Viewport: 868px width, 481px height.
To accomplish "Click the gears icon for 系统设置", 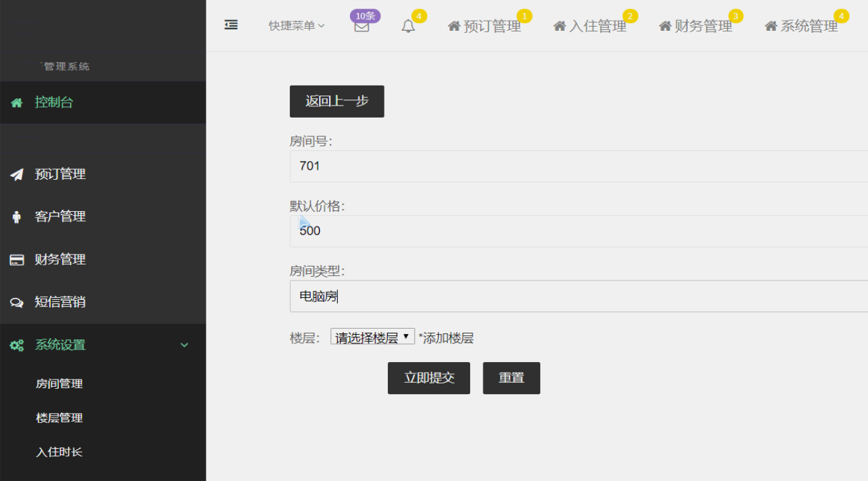I will coord(17,345).
